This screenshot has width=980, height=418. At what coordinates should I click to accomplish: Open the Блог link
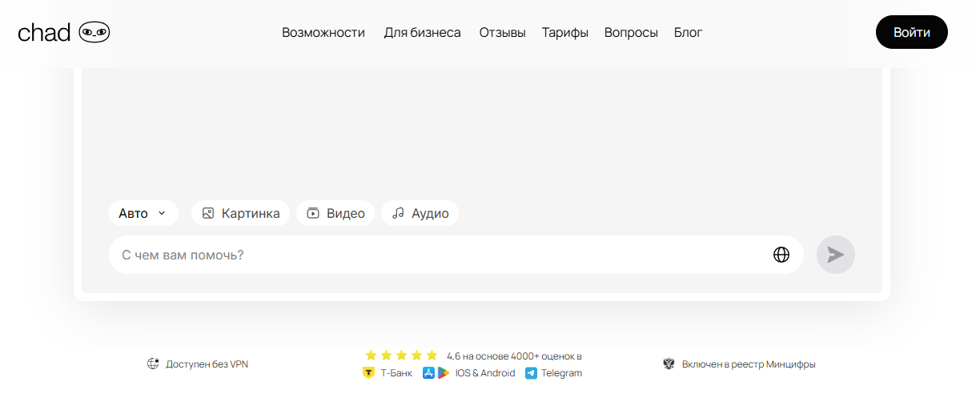click(x=688, y=33)
